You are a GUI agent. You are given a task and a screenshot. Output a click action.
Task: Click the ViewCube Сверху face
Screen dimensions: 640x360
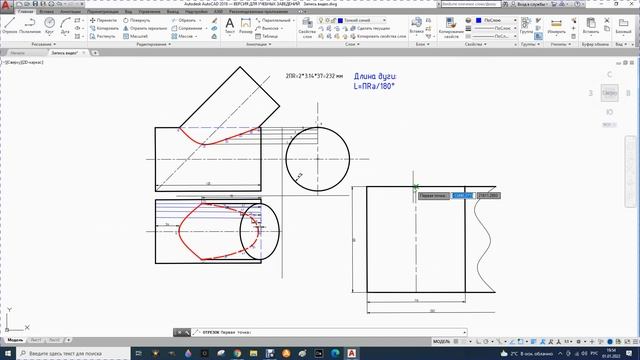pos(609,93)
